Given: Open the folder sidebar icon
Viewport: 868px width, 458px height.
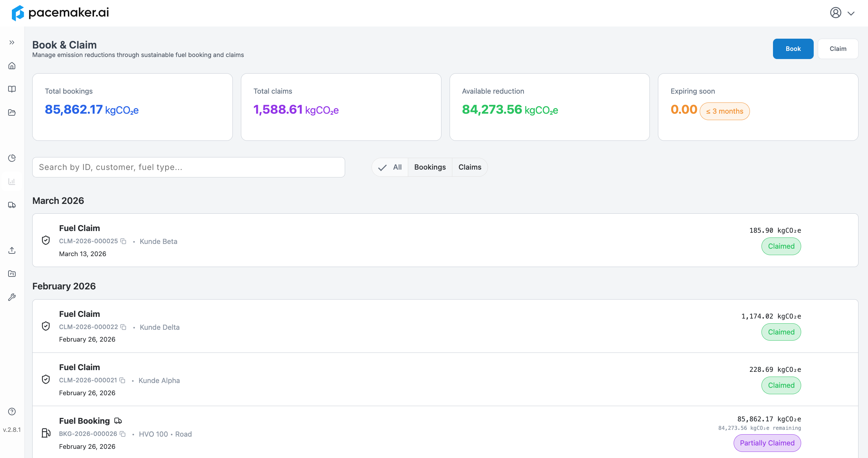Looking at the screenshot, I should (x=12, y=112).
